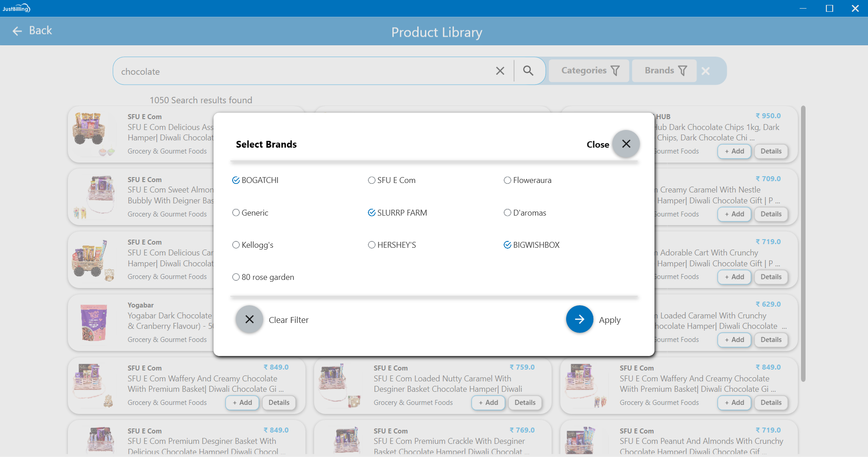Click the Clear Filter X icon

[249, 319]
